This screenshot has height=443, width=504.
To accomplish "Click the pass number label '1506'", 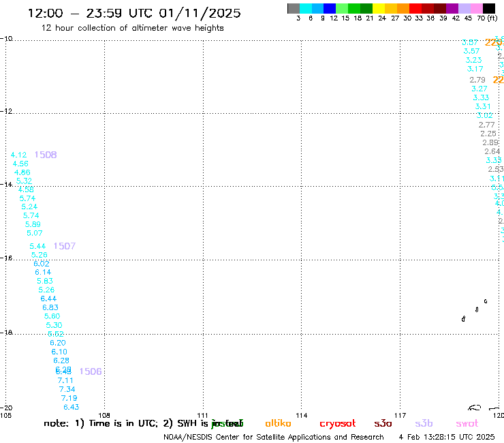I will pyautogui.click(x=91, y=371).
